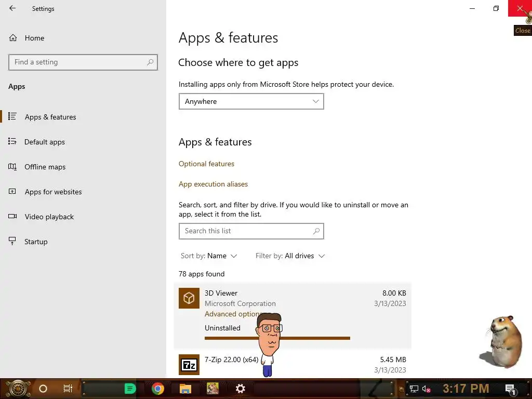Click the Find a setting search box
Screen dimensions: 532x399
tap(83, 62)
